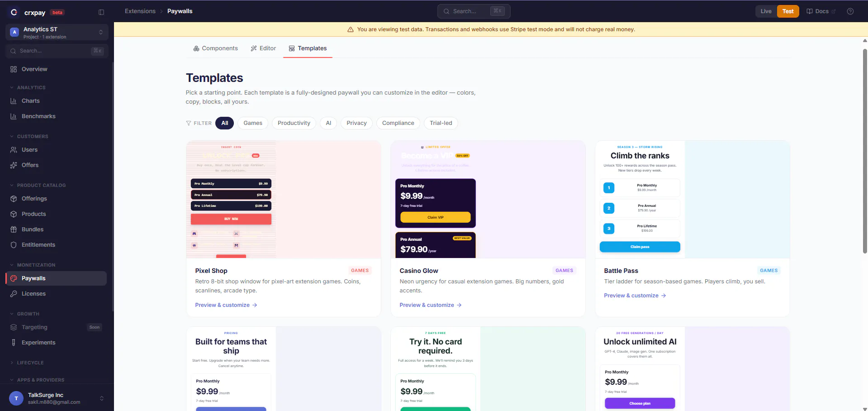868x411 pixels.
Task: Switch to Test mode
Action: [x=788, y=11]
